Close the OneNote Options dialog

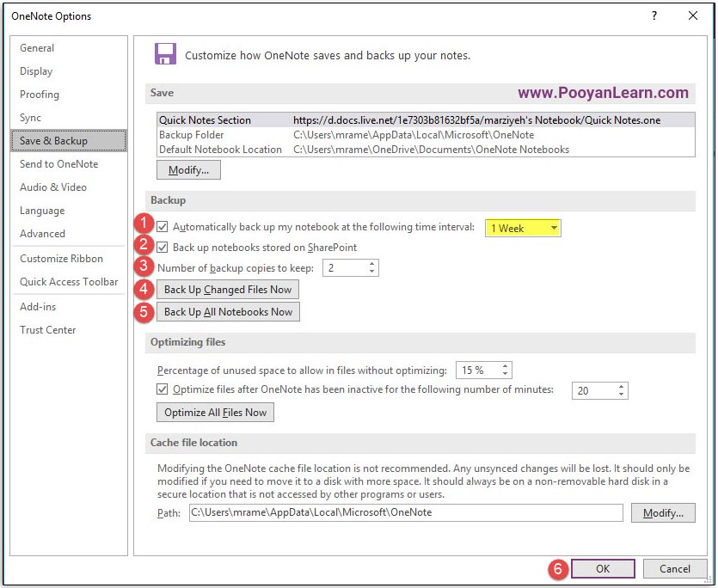tap(693, 15)
